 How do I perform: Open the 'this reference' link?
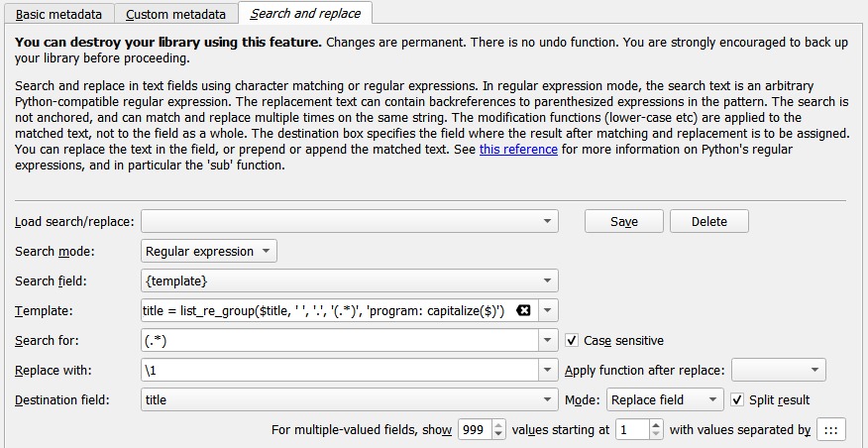pos(518,150)
